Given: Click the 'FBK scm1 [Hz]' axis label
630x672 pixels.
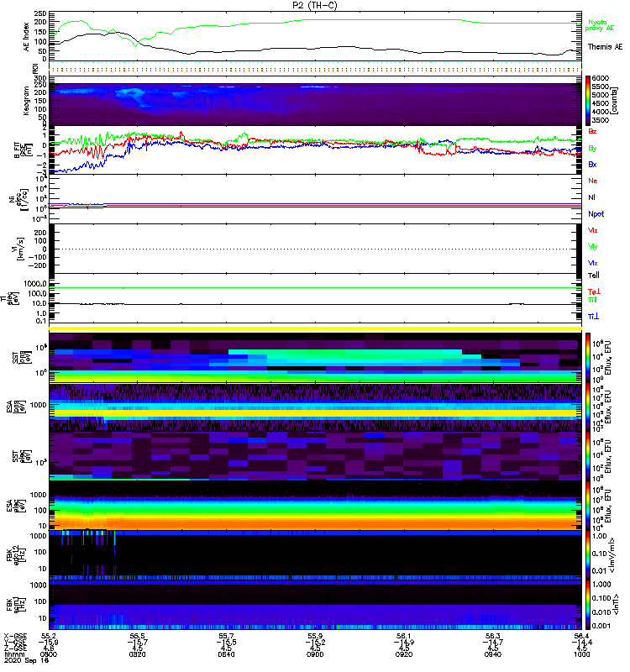Looking at the screenshot, I should pyautogui.click(x=16, y=603).
